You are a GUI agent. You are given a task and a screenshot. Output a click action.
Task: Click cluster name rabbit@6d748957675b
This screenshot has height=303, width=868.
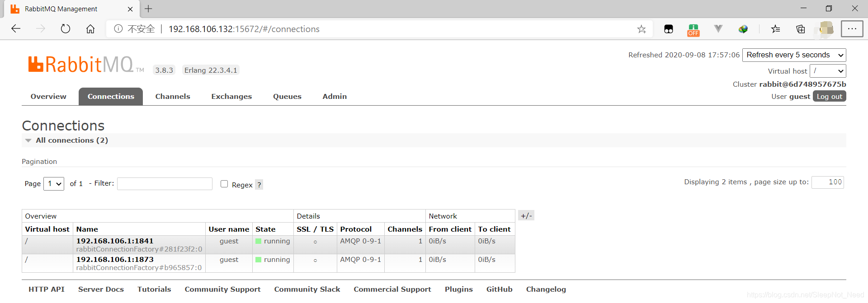click(x=802, y=84)
